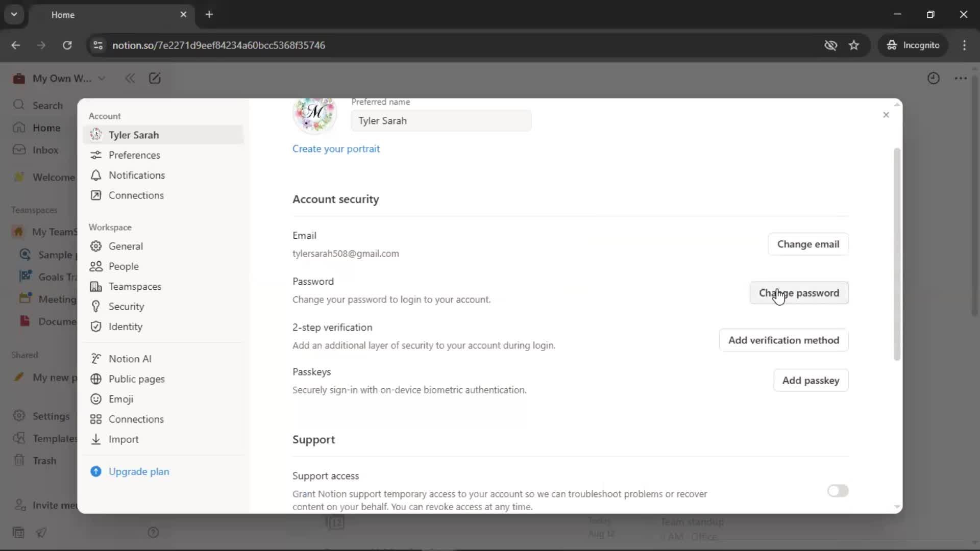Viewport: 980px width, 551px height.
Task: Click Incognito indicator button
Action: (x=913, y=45)
